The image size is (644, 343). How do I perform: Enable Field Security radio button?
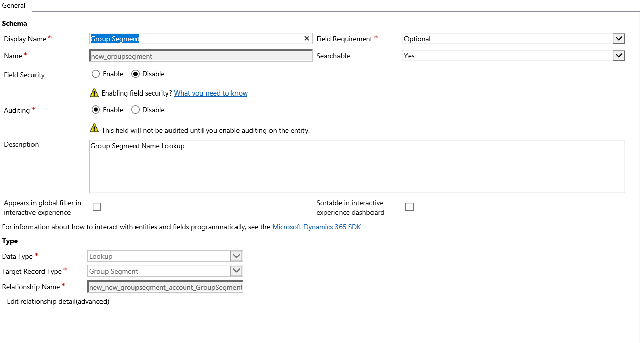click(x=96, y=74)
